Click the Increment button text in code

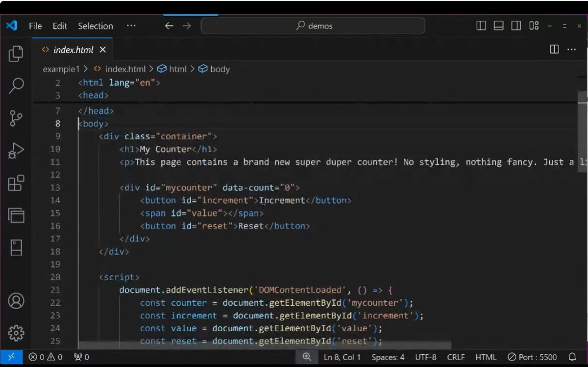point(282,200)
